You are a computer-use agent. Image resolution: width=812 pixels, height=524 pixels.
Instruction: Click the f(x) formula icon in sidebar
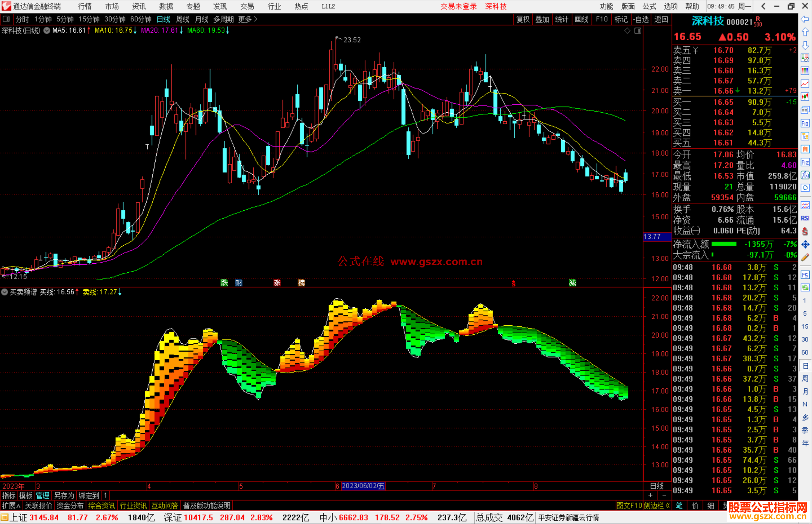pos(805,175)
